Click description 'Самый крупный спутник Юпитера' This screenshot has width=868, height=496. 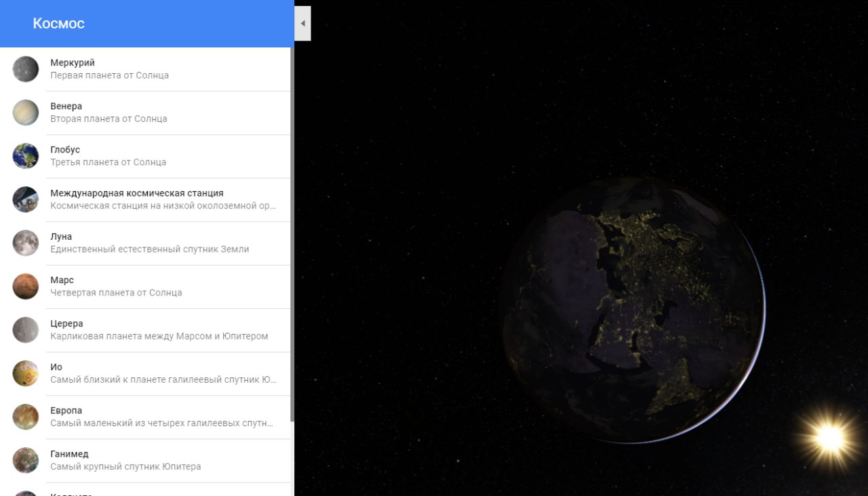click(125, 466)
